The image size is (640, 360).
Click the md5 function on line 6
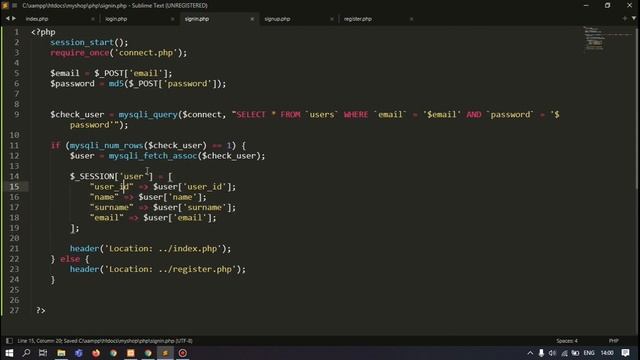coord(116,83)
